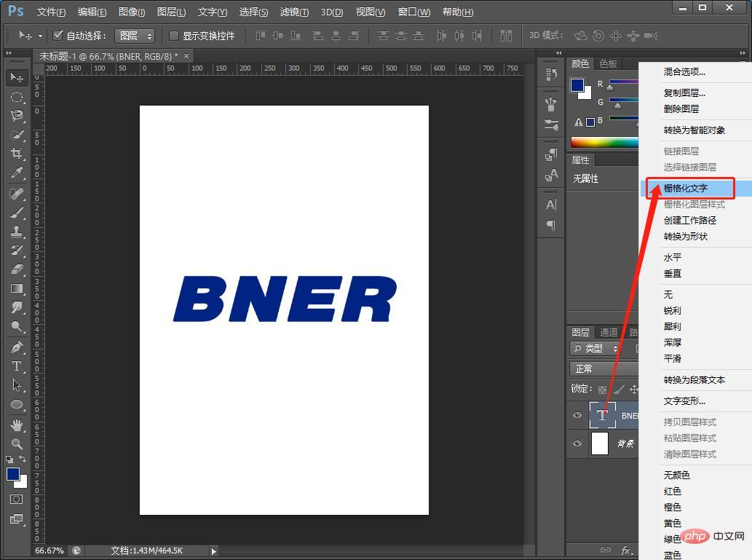This screenshot has height=560, width=752.
Task: Expand the status bar info arrow
Action: coord(214,551)
